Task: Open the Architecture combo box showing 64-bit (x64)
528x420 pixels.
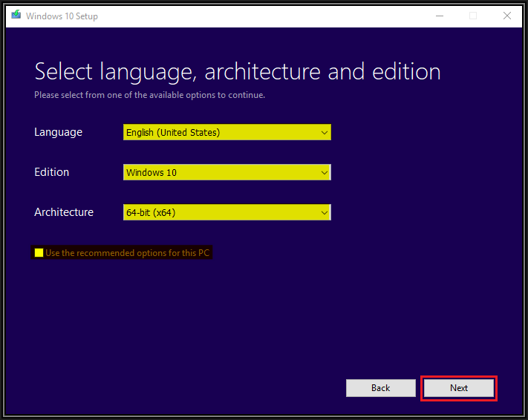Action: 227,212
